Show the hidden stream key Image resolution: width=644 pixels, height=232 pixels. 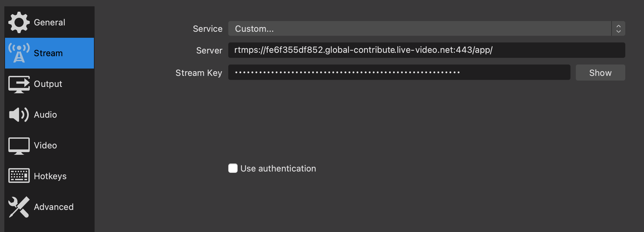[x=600, y=73]
